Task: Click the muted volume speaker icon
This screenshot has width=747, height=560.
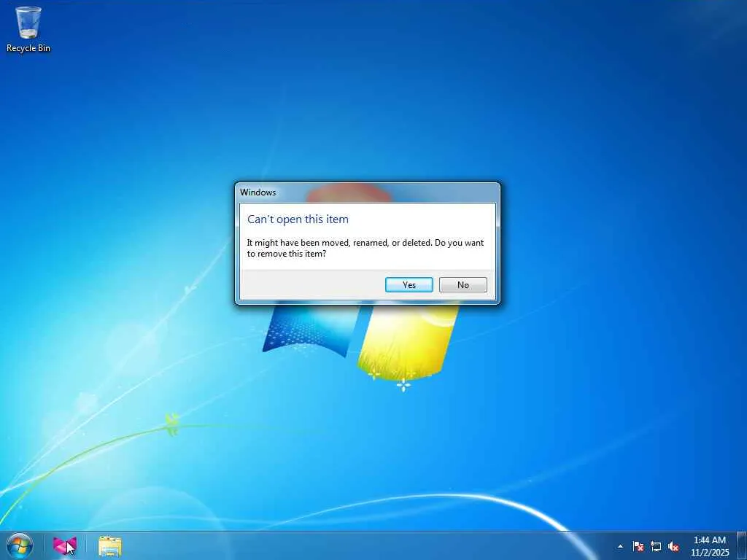Action: point(673,546)
